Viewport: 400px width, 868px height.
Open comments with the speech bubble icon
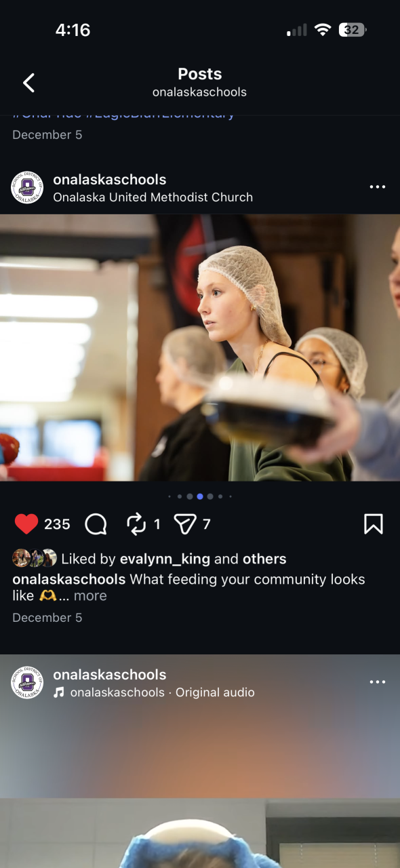(x=96, y=524)
